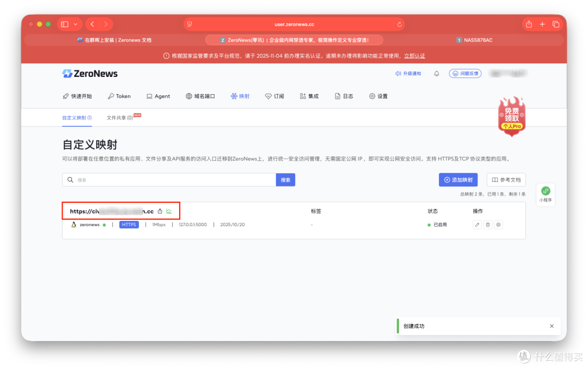Image resolution: width=588 pixels, height=369 pixels.
Task: Open the 映射 menu
Action: [240, 96]
